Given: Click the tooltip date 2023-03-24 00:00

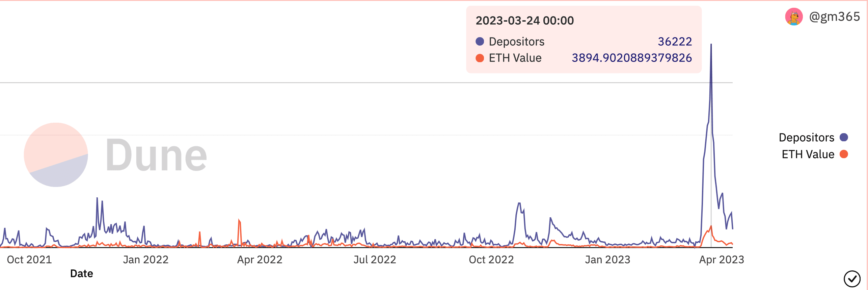Looking at the screenshot, I should (x=524, y=21).
